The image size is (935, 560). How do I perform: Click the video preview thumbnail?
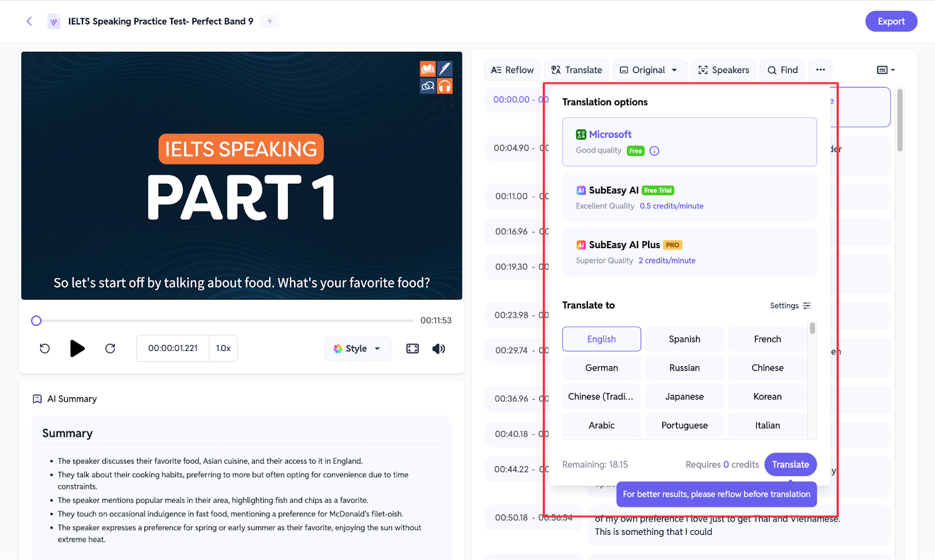tap(242, 176)
